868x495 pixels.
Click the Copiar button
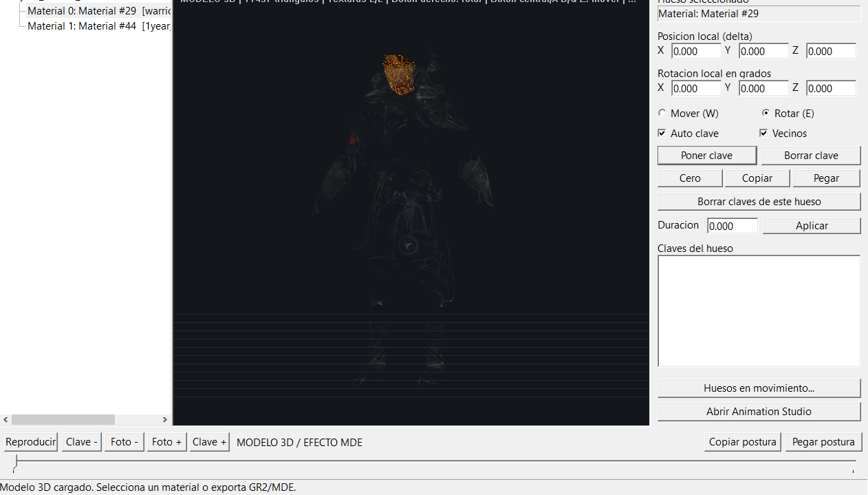pyautogui.click(x=757, y=178)
